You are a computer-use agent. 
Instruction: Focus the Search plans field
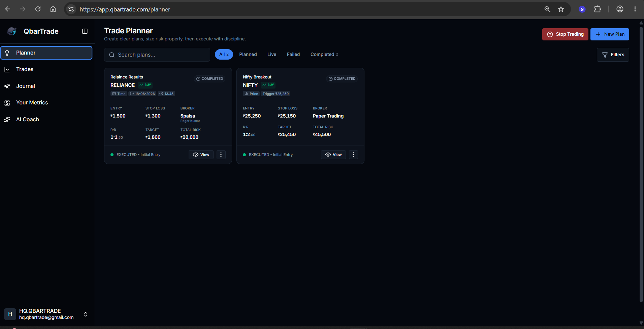click(x=157, y=55)
